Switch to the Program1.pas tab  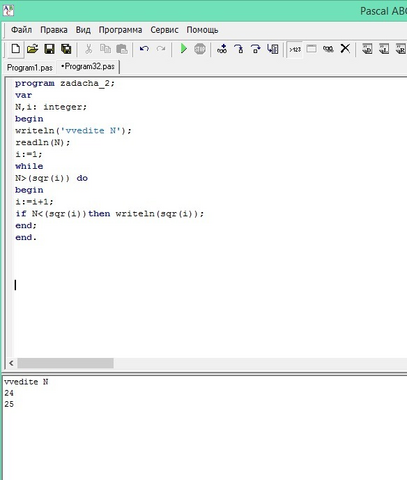pyautogui.click(x=30, y=68)
